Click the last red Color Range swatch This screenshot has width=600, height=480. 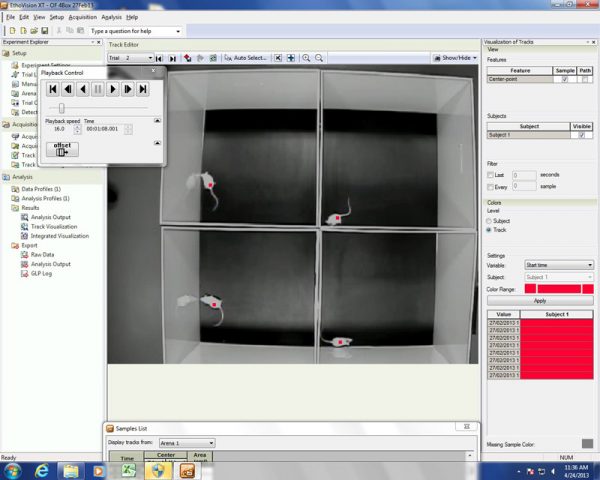pos(588,289)
